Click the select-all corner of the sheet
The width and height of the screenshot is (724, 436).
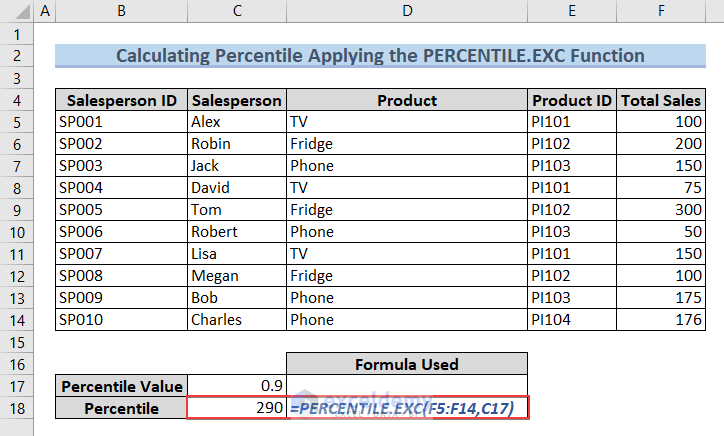tap(16, 12)
